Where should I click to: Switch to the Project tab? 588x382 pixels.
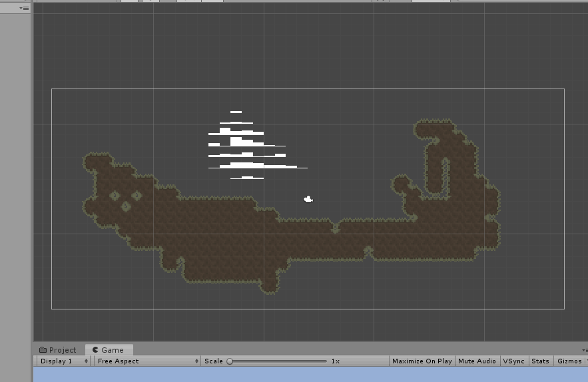coord(58,350)
